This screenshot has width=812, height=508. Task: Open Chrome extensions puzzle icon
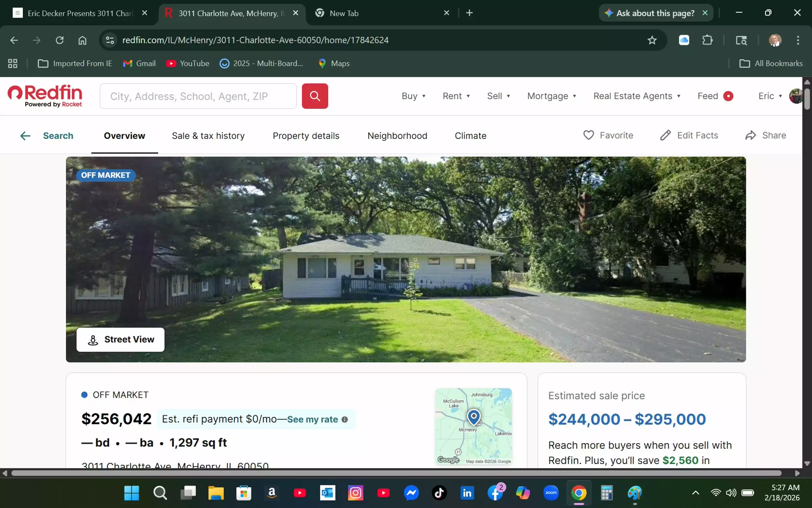707,40
